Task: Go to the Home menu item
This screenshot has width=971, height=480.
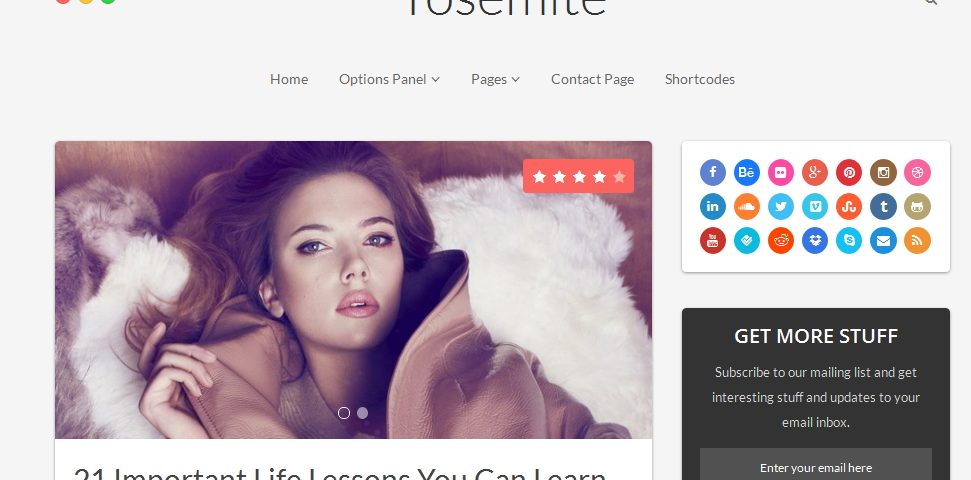Action: 289,79
